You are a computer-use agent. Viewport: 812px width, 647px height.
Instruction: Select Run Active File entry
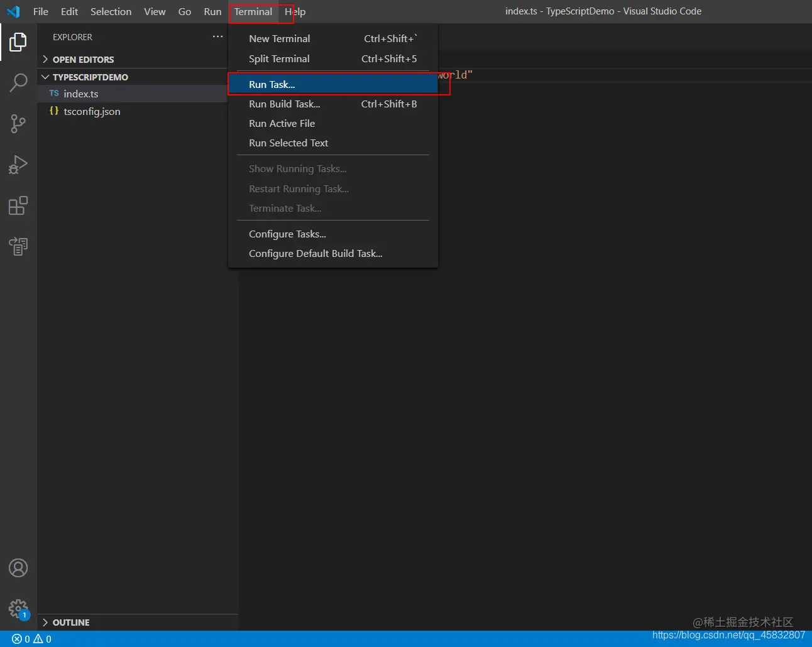(x=333, y=123)
